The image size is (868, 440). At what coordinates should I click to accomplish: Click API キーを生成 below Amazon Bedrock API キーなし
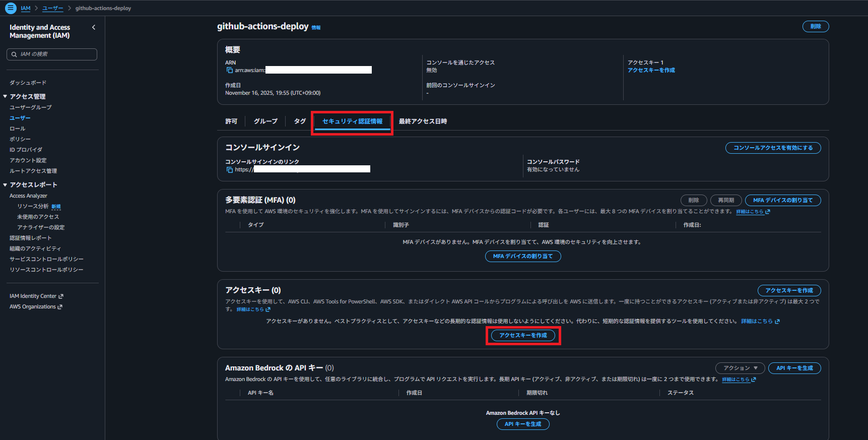[523, 424]
